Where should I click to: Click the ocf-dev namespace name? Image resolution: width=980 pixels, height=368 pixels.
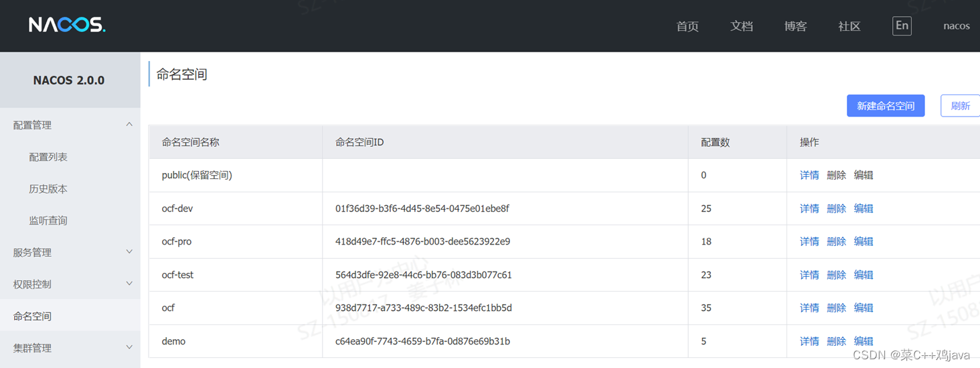[177, 208]
